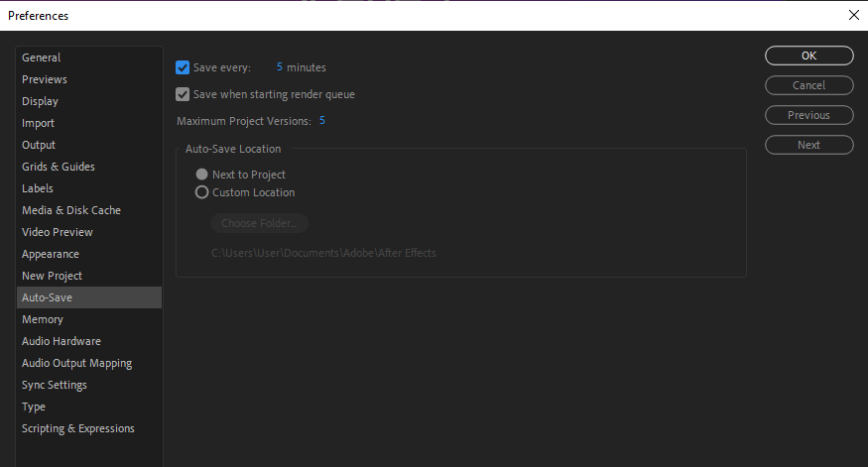
Task: Go to the Next preferences page
Action: tap(808, 145)
